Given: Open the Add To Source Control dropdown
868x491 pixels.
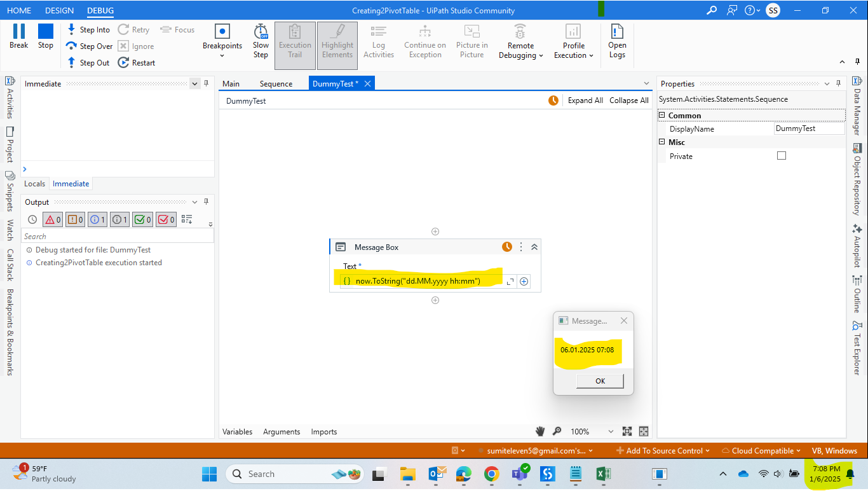Looking at the screenshot, I should (663, 450).
